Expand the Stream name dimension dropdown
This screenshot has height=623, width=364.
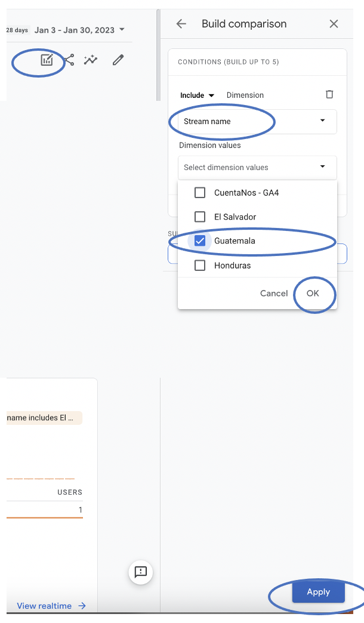pyautogui.click(x=257, y=121)
